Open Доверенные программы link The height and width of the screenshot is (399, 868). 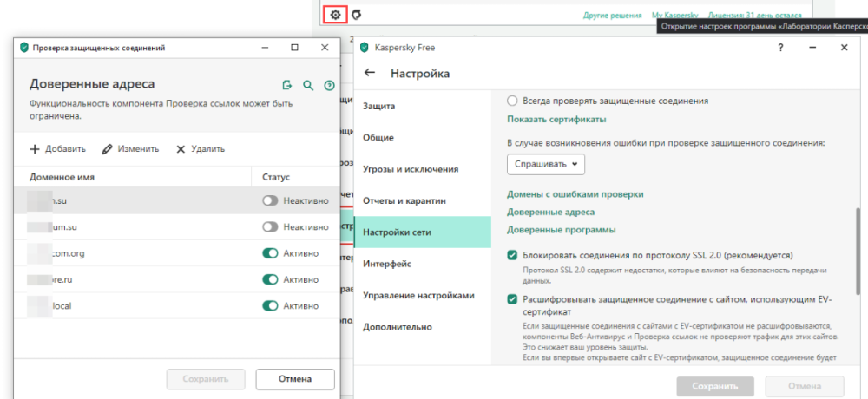(x=562, y=230)
